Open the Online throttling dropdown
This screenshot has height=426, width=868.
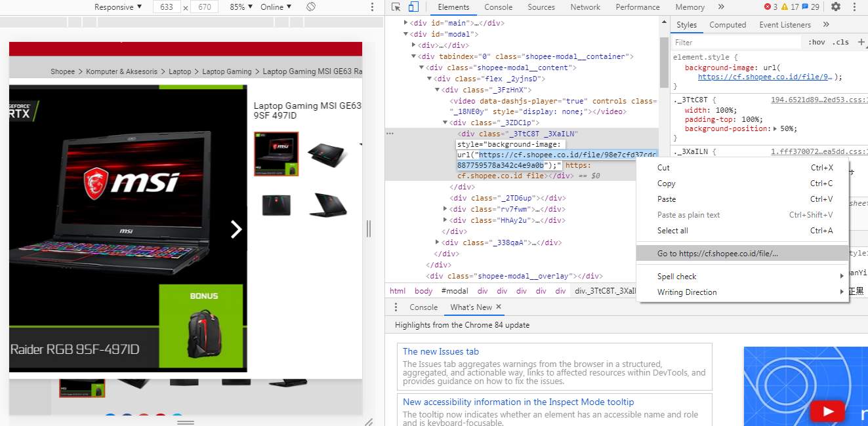tap(276, 7)
